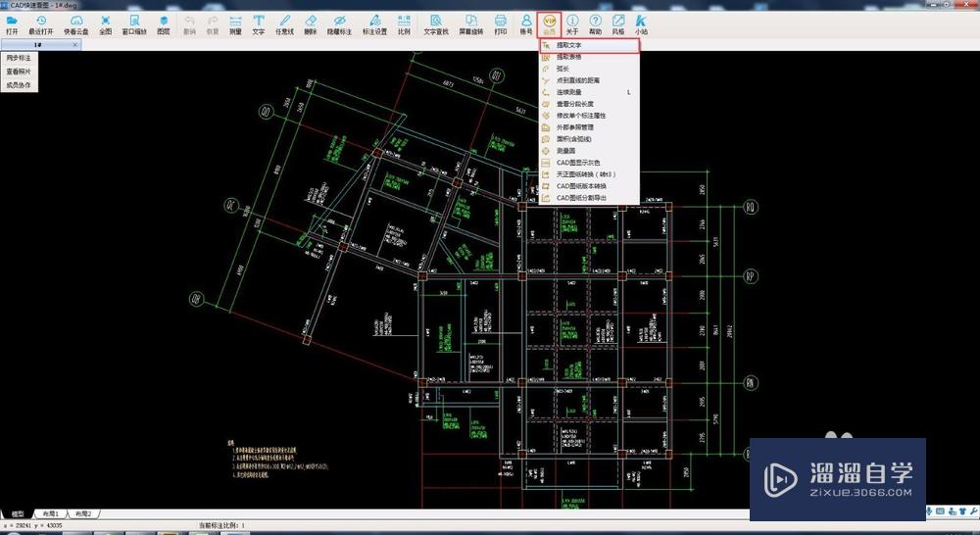Select 面积(含弧线) area menu item

pos(589,139)
